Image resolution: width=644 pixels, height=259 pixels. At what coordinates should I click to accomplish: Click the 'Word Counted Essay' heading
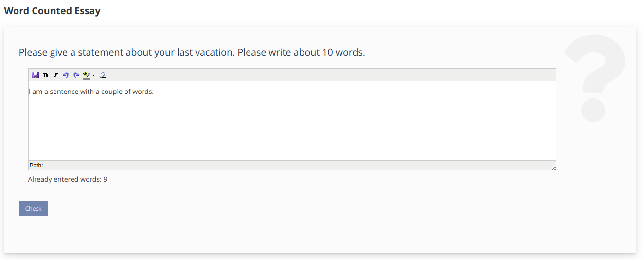(x=52, y=11)
